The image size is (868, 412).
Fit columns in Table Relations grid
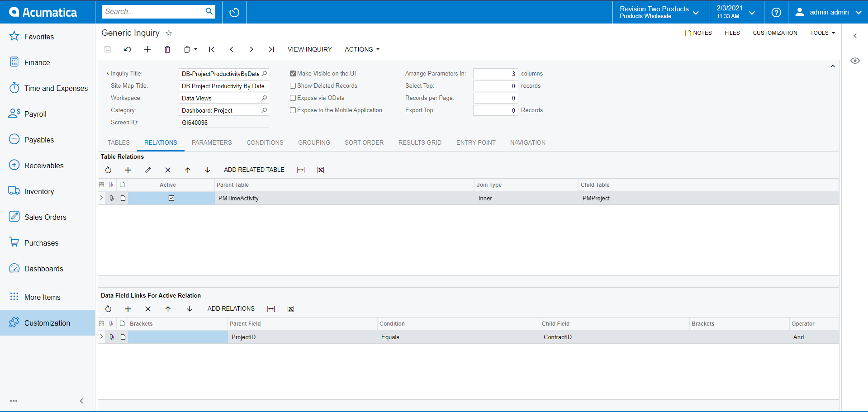coord(301,170)
